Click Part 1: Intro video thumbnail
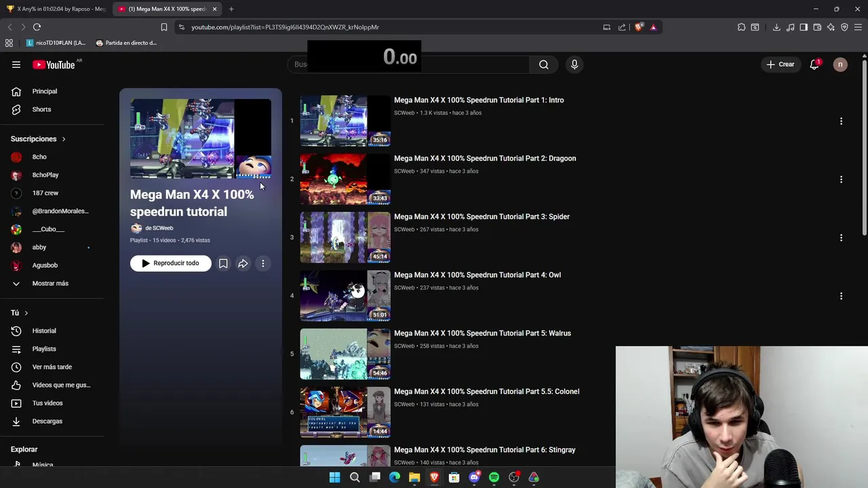The width and height of the screenshot is (868, 488). click(345, 121)
